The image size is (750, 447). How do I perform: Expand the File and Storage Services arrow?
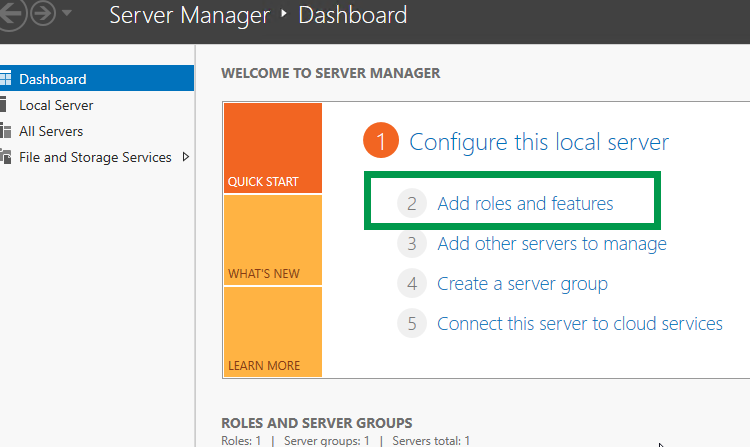[x=186, y=157]
